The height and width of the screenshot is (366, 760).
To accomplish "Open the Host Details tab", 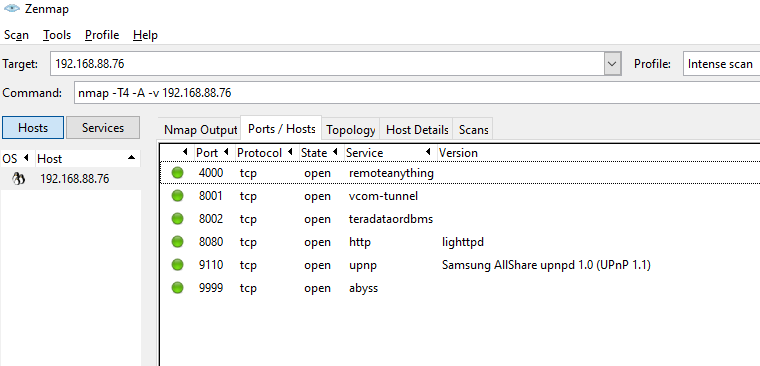I will coord(417,130).
